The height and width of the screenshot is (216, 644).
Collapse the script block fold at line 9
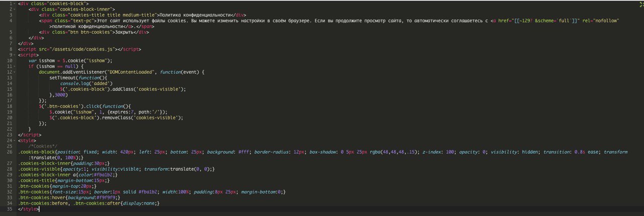point(14,55)
